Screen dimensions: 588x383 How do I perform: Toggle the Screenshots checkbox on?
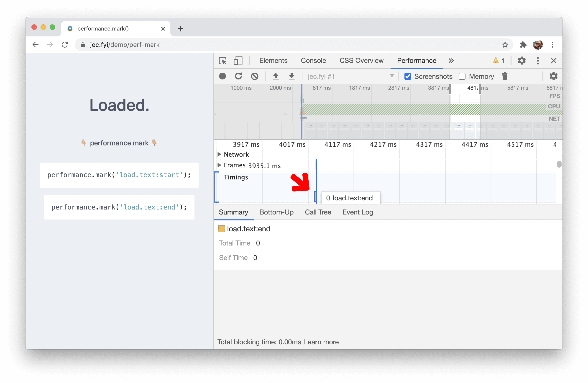[407, 76]
